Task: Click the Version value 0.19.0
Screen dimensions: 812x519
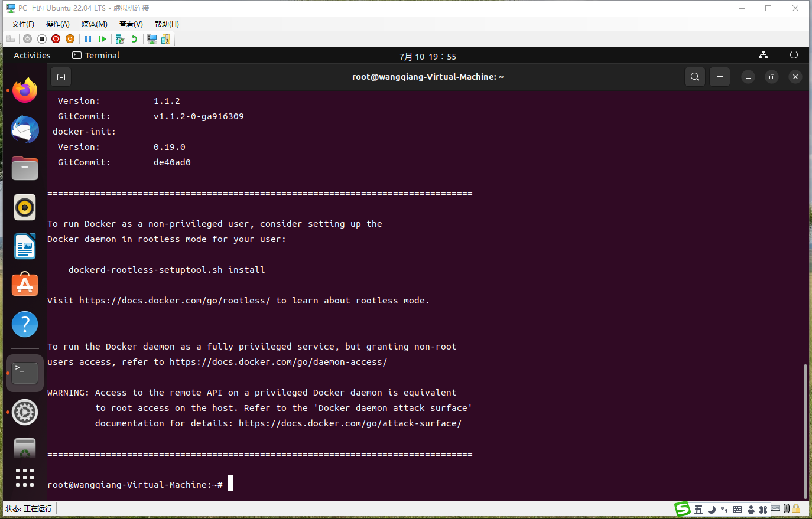Action: [x=170, y=147]
